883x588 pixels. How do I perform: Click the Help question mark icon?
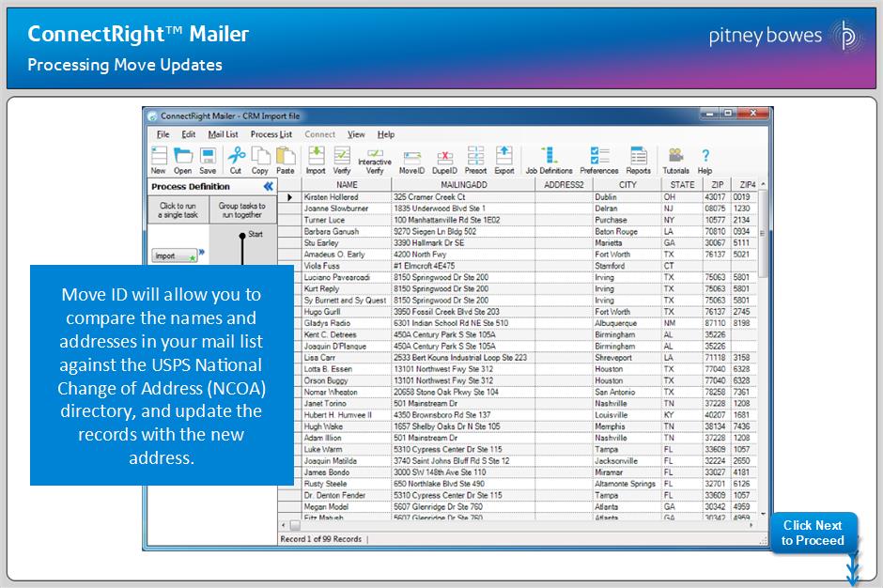pos(705,160)
